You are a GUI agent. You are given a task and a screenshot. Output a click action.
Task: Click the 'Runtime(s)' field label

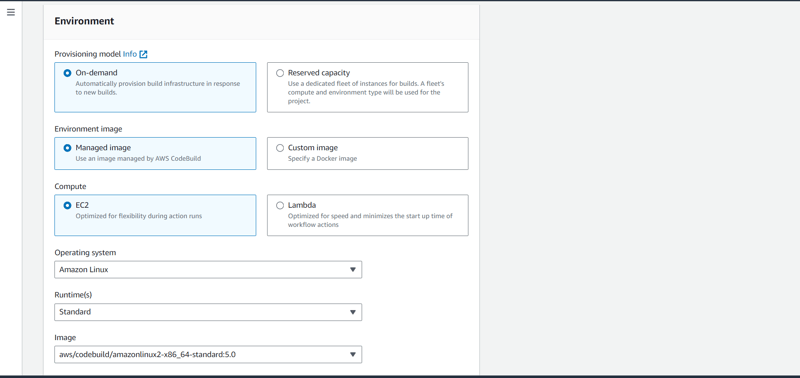click(73, 295)
